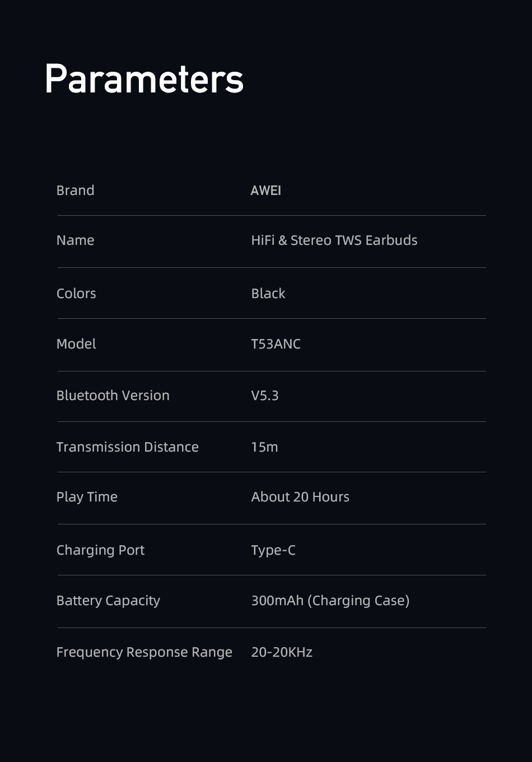Select the Play Time label
The image size is (532, 762).
[x=87, y=498]
